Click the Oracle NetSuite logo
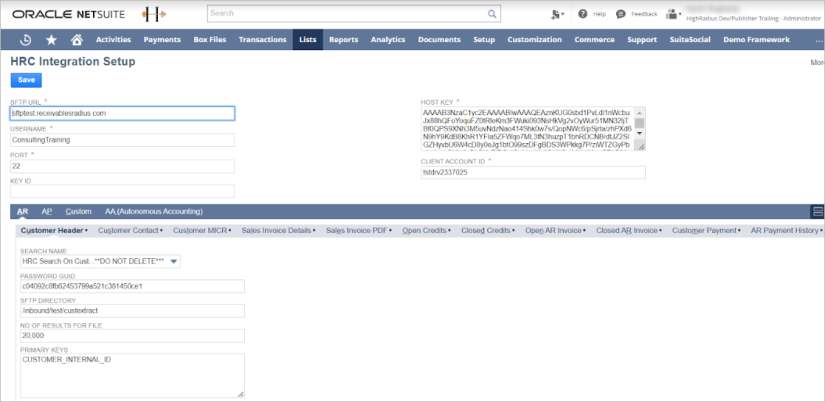The height and width of the screenshot is (402, 825). pos(68,14)
